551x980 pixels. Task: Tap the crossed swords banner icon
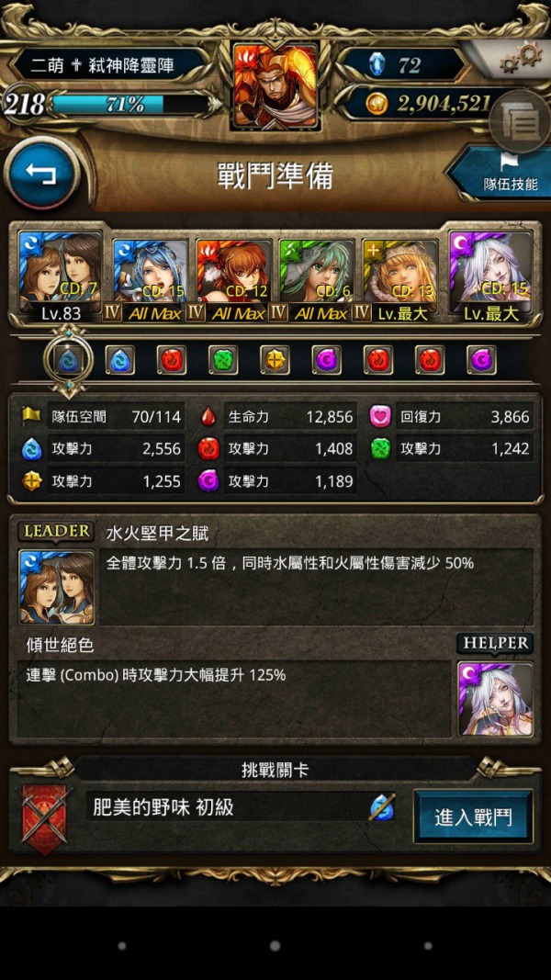45,811
